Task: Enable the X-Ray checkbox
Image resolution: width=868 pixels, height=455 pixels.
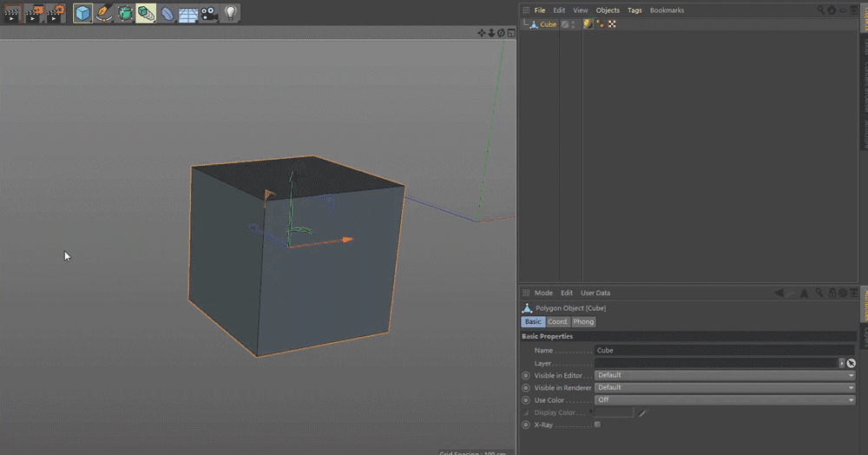Action: click(597, 425)
